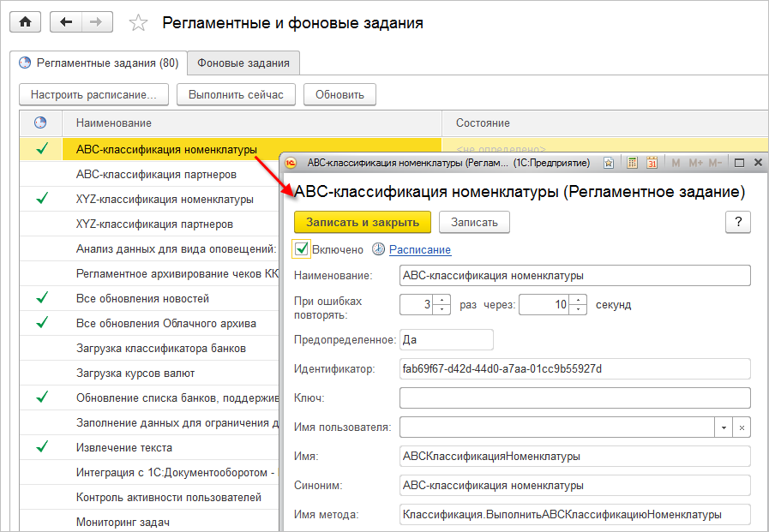769x532 pixels.
Task: Click the star icon in the dialog titlebar
Action: (x=609, y=162)
